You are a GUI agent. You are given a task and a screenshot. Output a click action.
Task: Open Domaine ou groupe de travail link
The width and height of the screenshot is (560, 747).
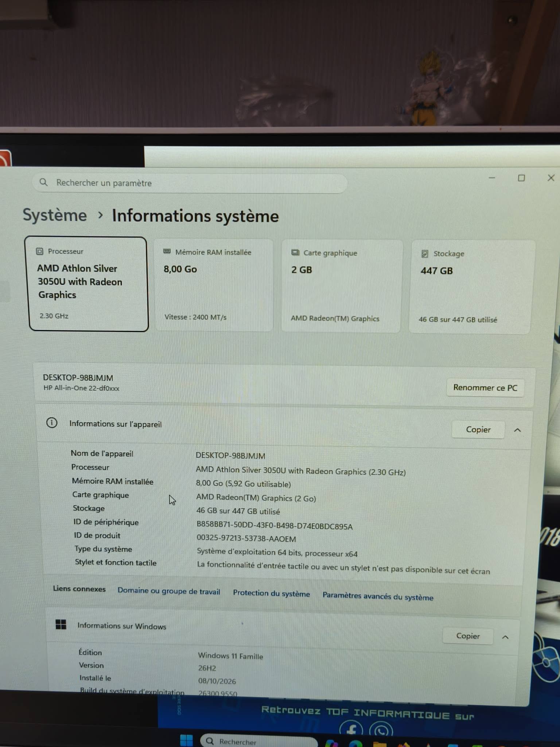coord(169,591)
